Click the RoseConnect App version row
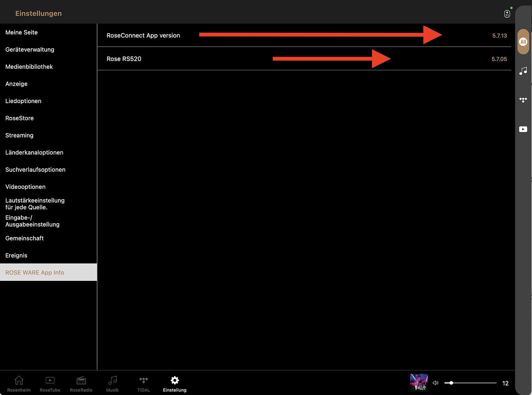Image resolution: width=532 pixels, height=395 pixels. 304,36
